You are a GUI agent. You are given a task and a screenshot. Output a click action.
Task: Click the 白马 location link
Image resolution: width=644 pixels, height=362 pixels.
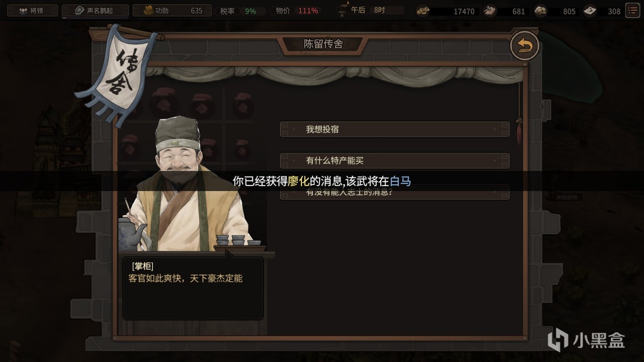pos(400,181)
